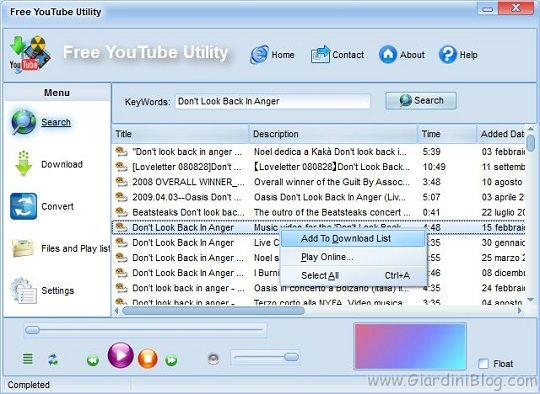Sort by the Description column header

(333, 134)
